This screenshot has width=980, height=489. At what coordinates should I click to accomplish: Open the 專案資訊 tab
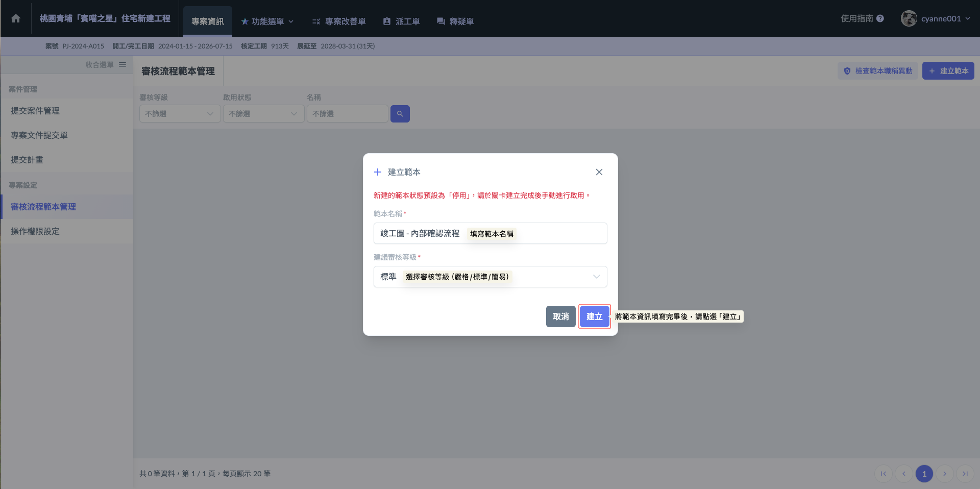[x=208, y=21]
